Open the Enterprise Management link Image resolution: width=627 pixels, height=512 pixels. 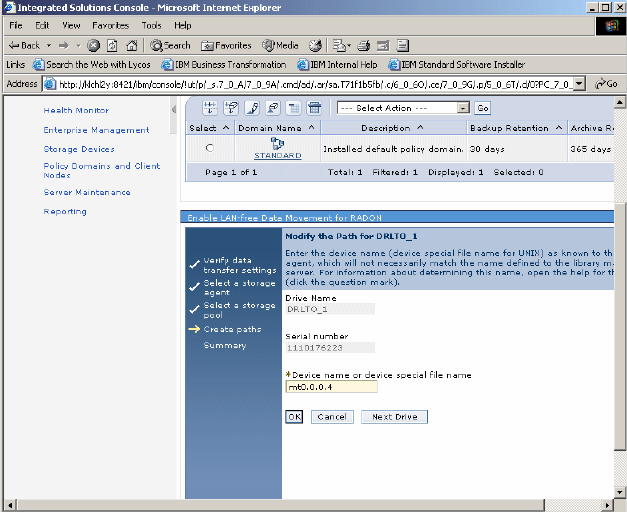click(x=96, y=130)
